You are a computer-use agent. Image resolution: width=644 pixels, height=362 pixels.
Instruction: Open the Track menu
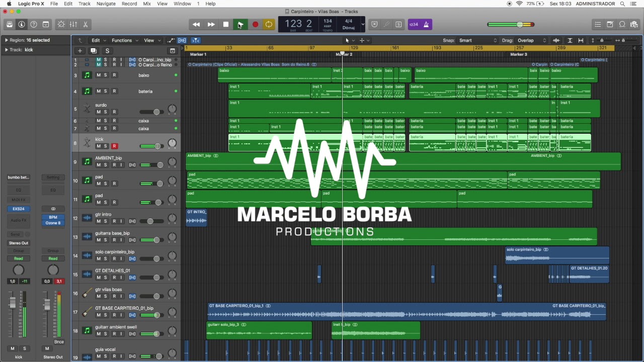click(85, 4)
